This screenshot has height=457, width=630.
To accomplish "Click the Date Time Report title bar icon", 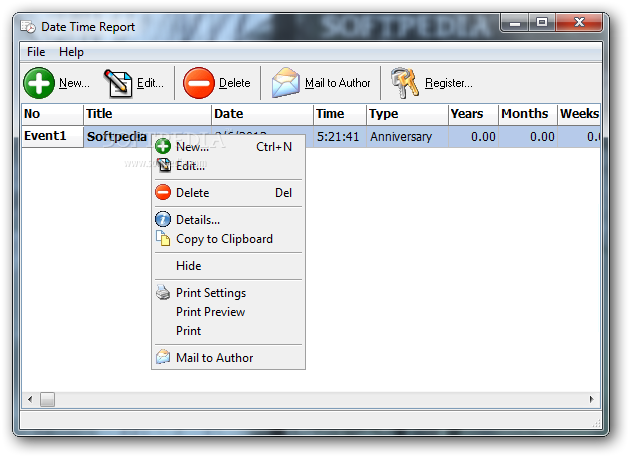I will click(28, 27).
